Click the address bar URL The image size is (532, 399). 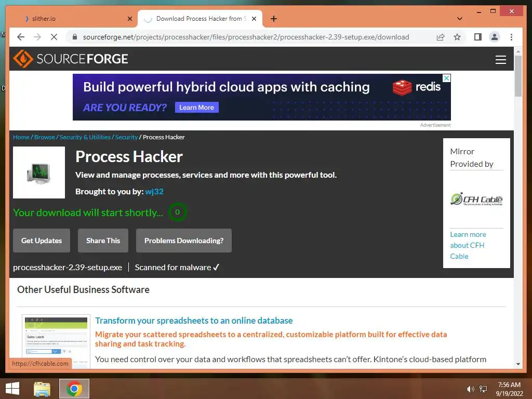(x=246, y=37)
